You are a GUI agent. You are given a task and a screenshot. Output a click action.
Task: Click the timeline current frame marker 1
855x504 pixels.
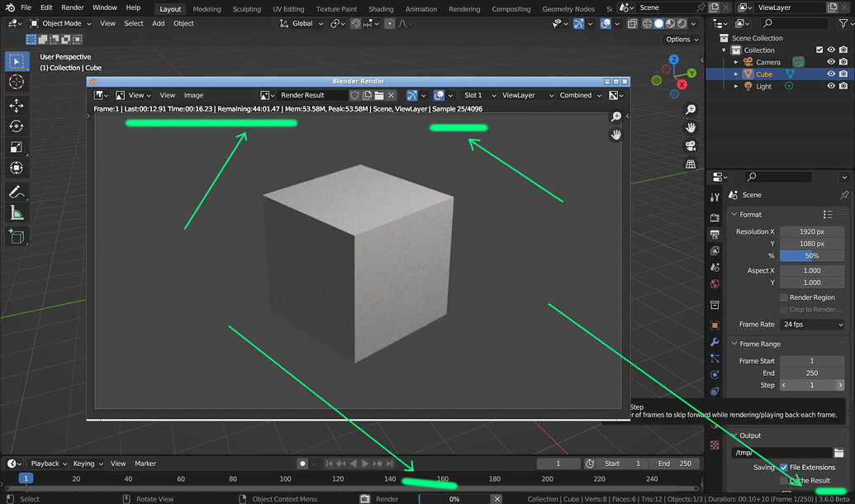26,478
